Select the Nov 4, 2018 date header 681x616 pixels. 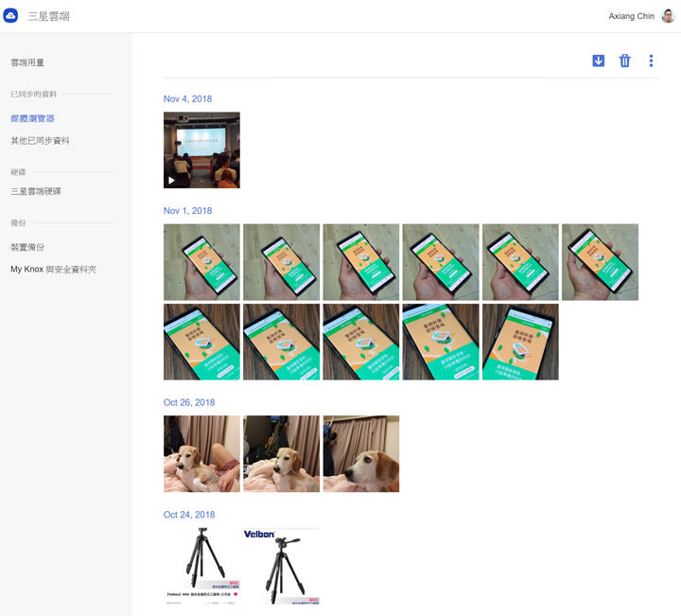click(187, 98)
